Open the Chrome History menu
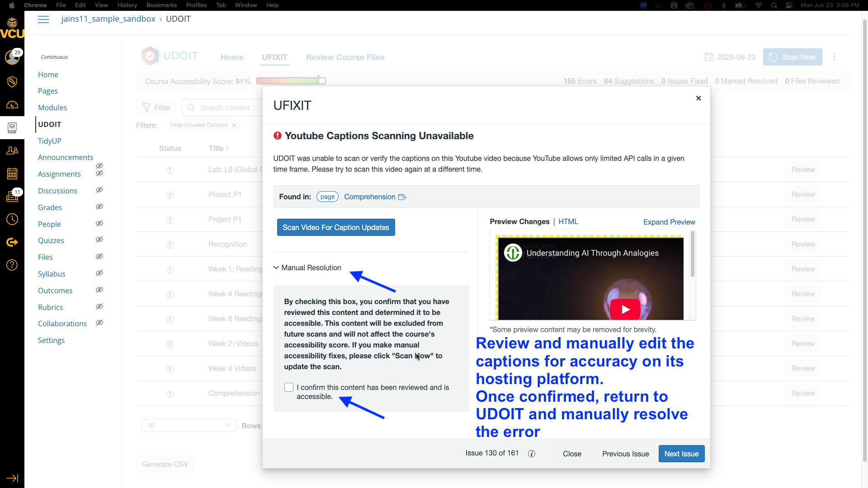The height and width of the screenshot is (488, 868). click(x=127, y=5)
